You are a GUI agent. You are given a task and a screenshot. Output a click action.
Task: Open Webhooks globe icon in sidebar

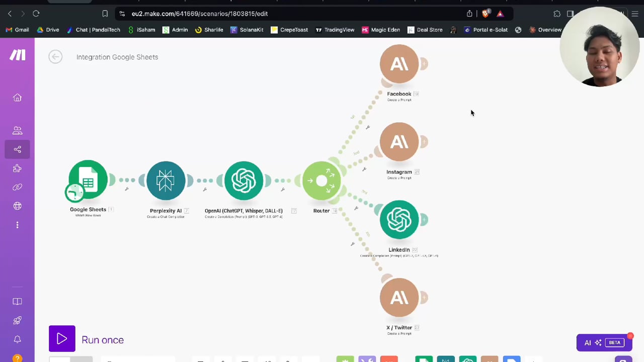pos(17,206)
